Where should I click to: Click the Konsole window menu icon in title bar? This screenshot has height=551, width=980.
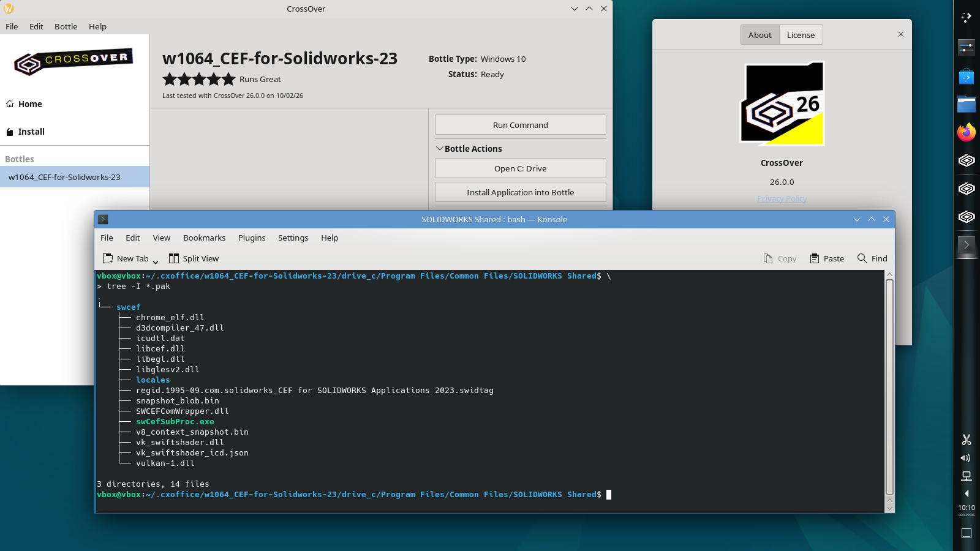click(x=103, y=219)
